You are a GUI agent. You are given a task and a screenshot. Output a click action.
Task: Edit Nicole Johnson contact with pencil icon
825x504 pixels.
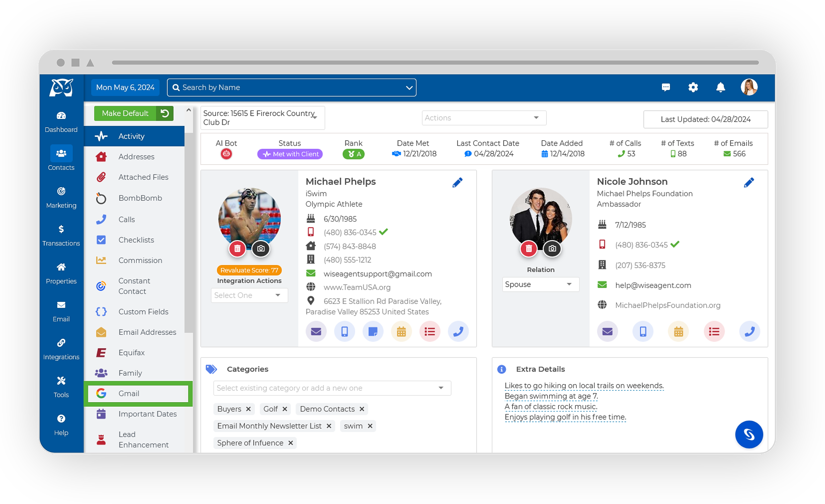749,182
